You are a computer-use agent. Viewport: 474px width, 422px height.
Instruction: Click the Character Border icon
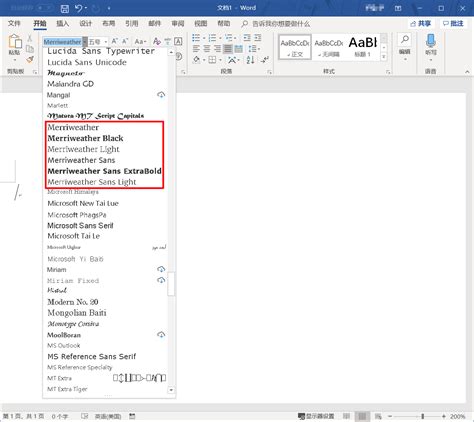178,41
